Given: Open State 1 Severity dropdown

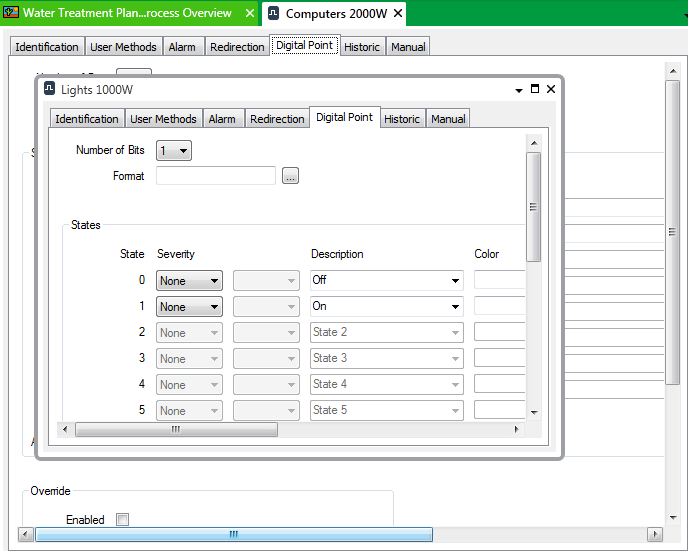Looking at the screenshot, I should click(x=190, y=307).
